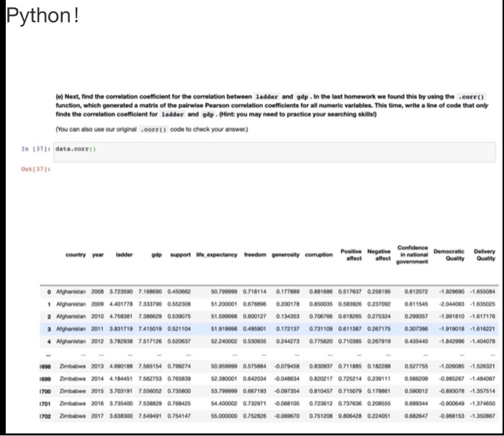This screenshot has height=436, width=504.
Task: Click Negative affect value 0.178861
Action: pos(379,391)
